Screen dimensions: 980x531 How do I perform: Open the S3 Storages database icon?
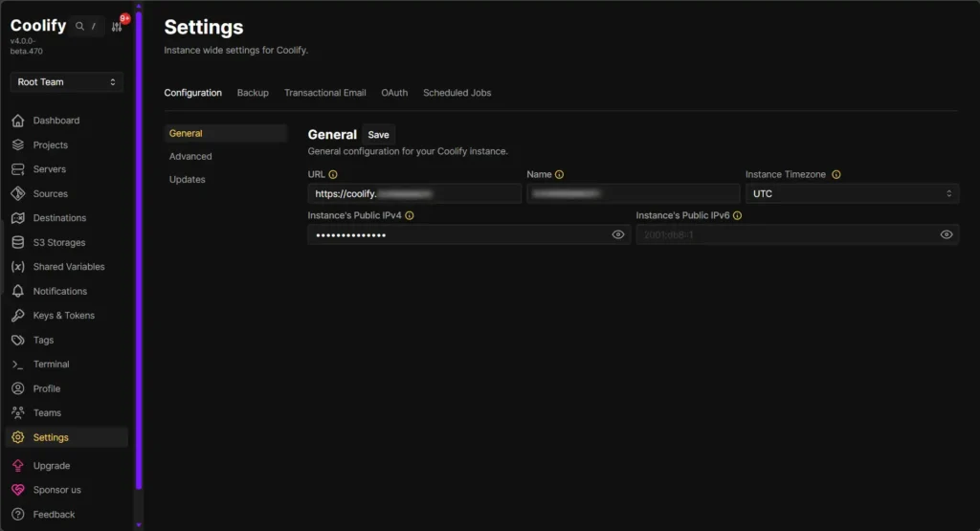18,242
